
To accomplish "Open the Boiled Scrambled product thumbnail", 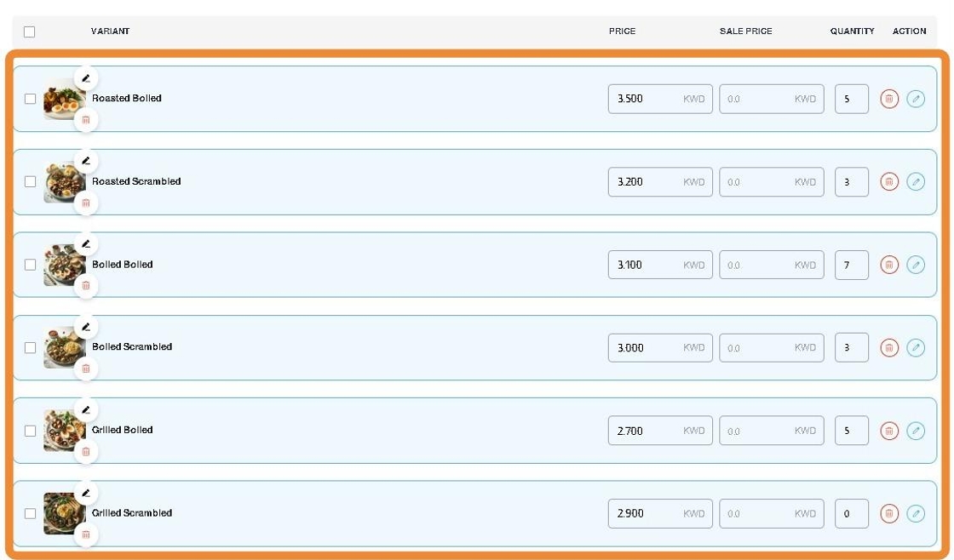I will pos(64,348).
